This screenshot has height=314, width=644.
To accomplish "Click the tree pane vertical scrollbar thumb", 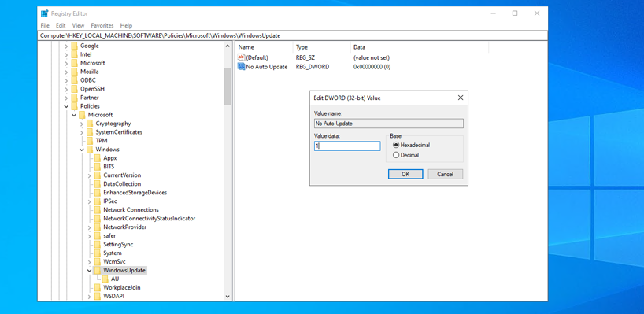I will coord(228,87).
